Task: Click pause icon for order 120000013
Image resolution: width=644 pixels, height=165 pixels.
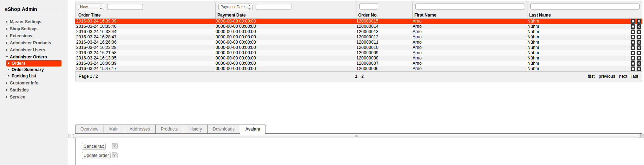Action: [633, 32]
